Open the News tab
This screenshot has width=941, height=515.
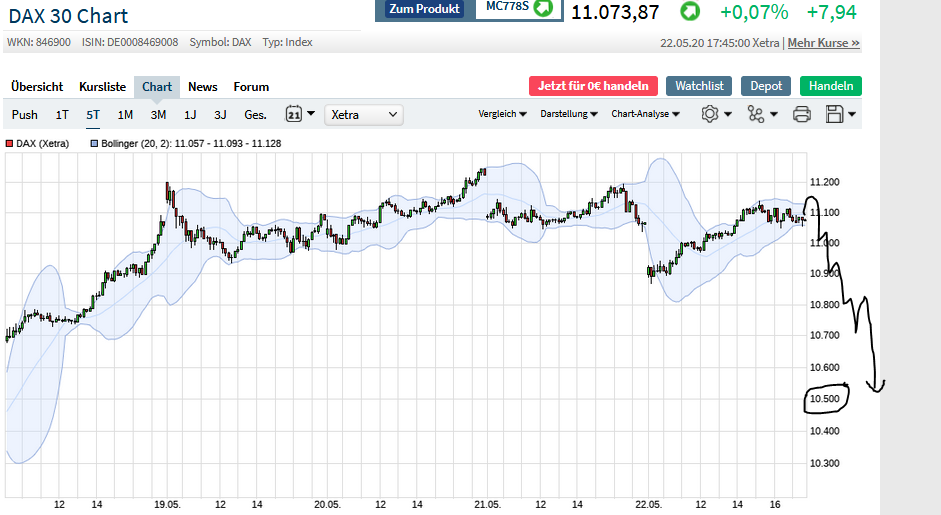(x=203, y=87)
